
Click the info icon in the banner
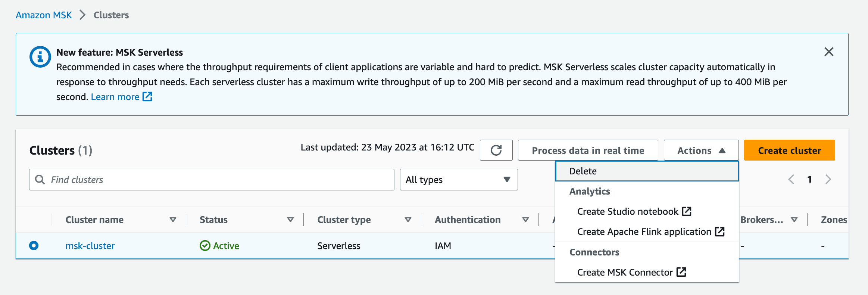40,57
